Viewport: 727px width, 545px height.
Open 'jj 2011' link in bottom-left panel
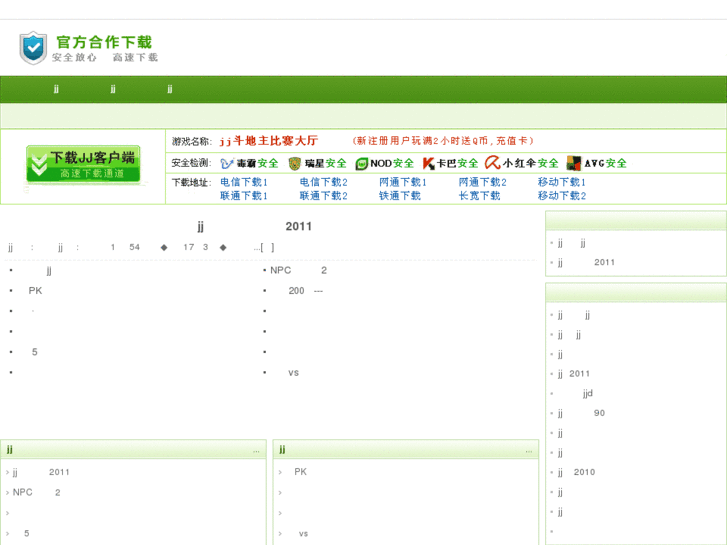pyautogui.click(x=41, y=472)
